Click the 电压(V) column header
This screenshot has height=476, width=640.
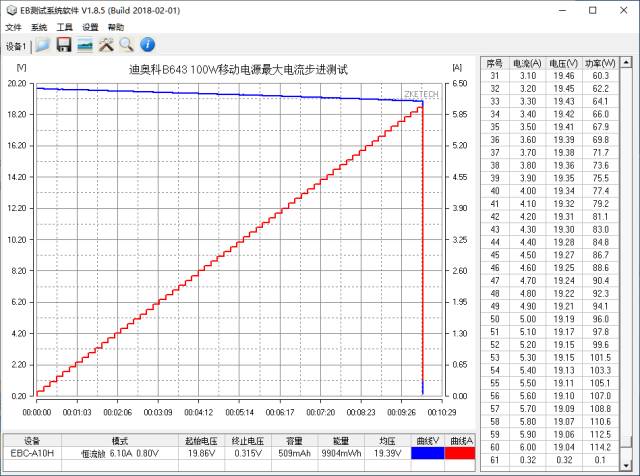click(564, 63)
